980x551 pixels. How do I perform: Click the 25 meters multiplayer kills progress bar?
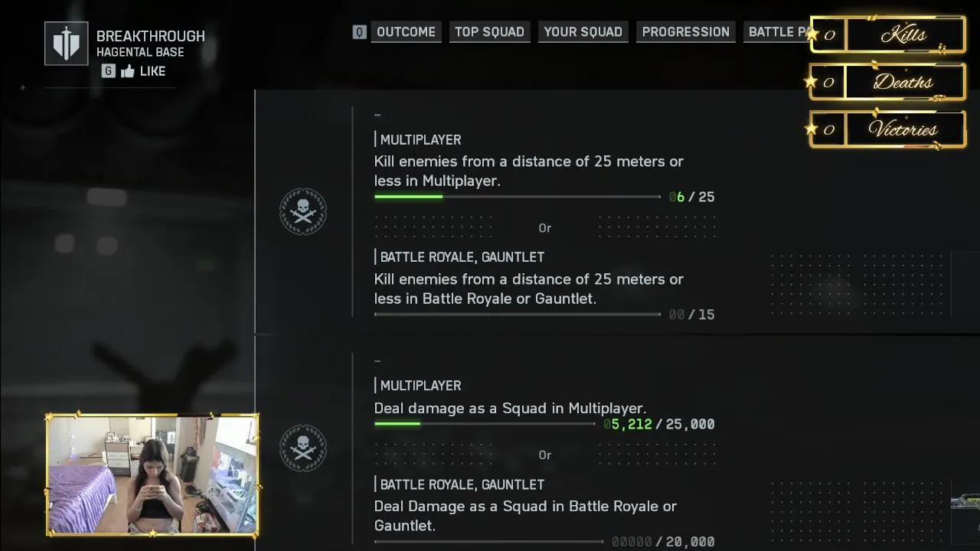(517, 197)
